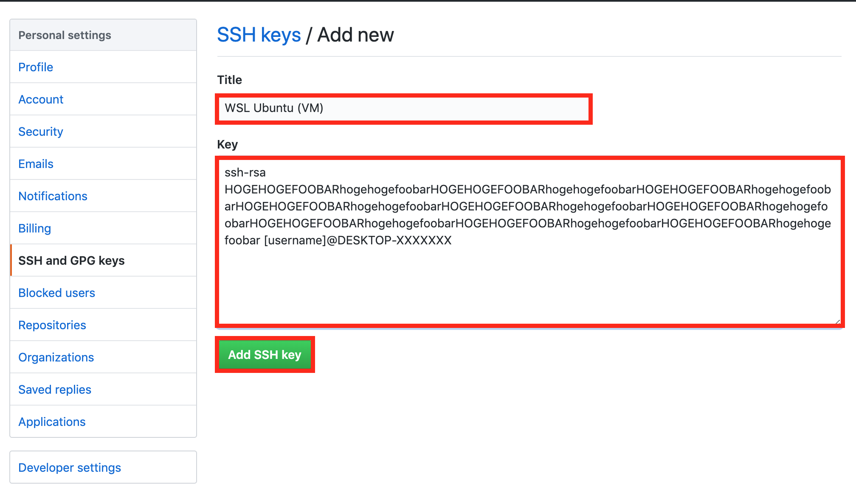Open Organizations settings
The image size is (856, 504).
point(56,357)
